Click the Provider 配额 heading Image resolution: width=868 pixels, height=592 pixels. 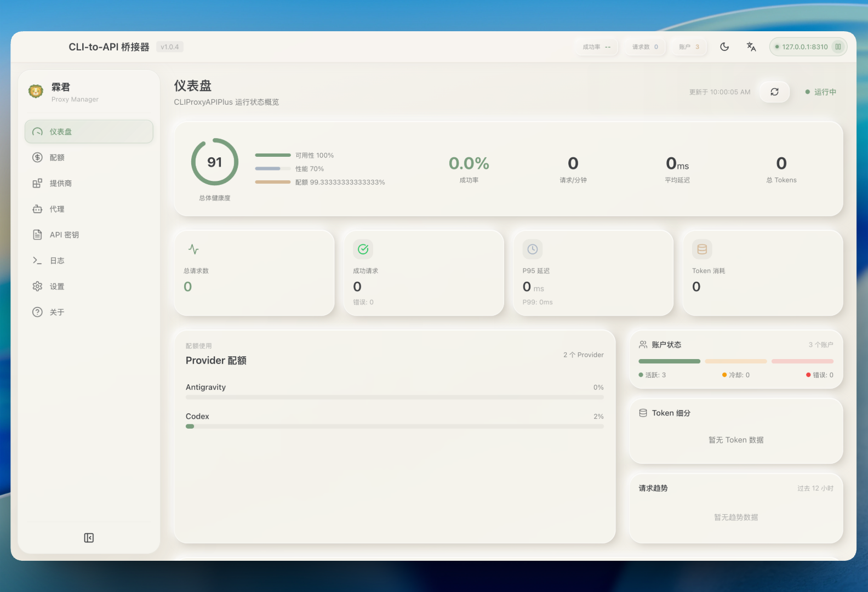[x=216, y=361]
